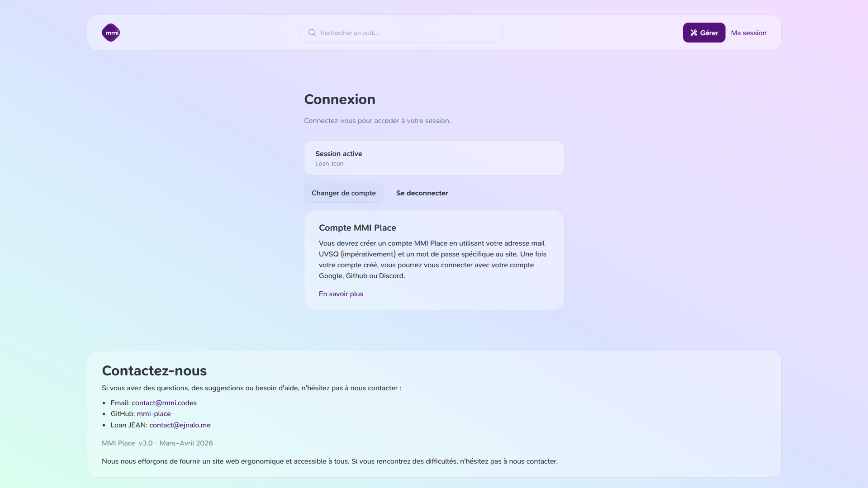The image size is (868, 488).
Task: Follow the "En savoir plus" link
Action: pos(341,294)
